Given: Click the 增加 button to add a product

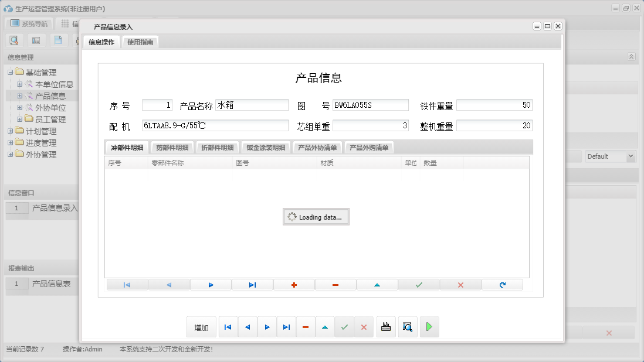Looking at the screenshot, I should pyautogui.click(x=201, y=327).
